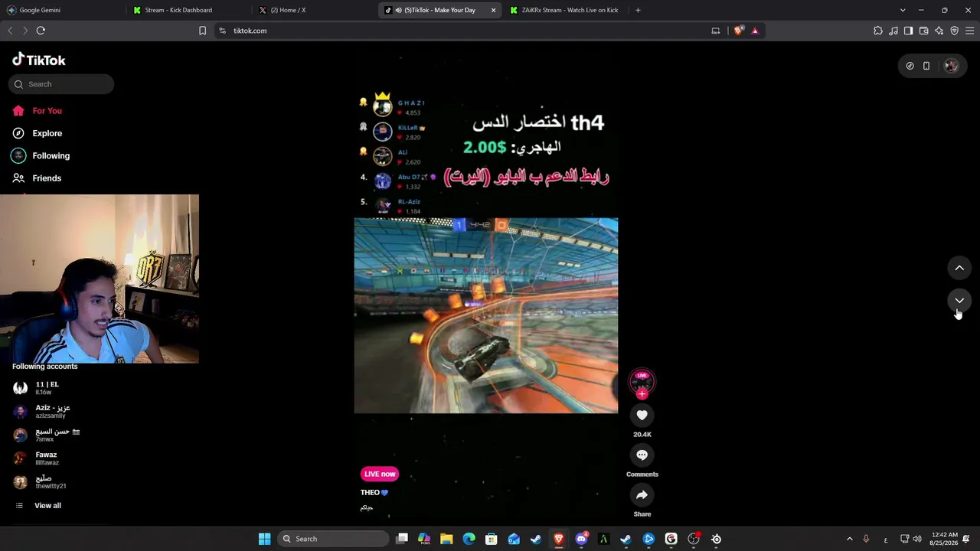Click the screen cast icon in the address bar
Screen dimensions: 980x551
coord(716,31)
